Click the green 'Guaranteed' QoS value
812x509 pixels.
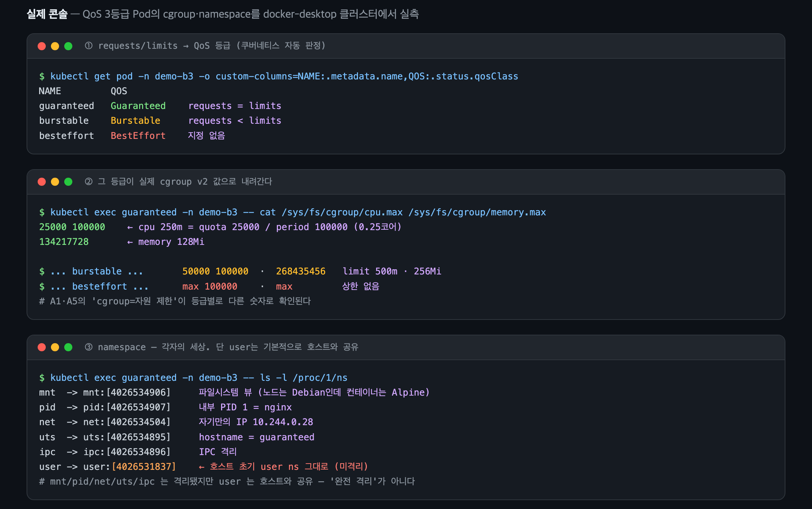tap(138, 106)
